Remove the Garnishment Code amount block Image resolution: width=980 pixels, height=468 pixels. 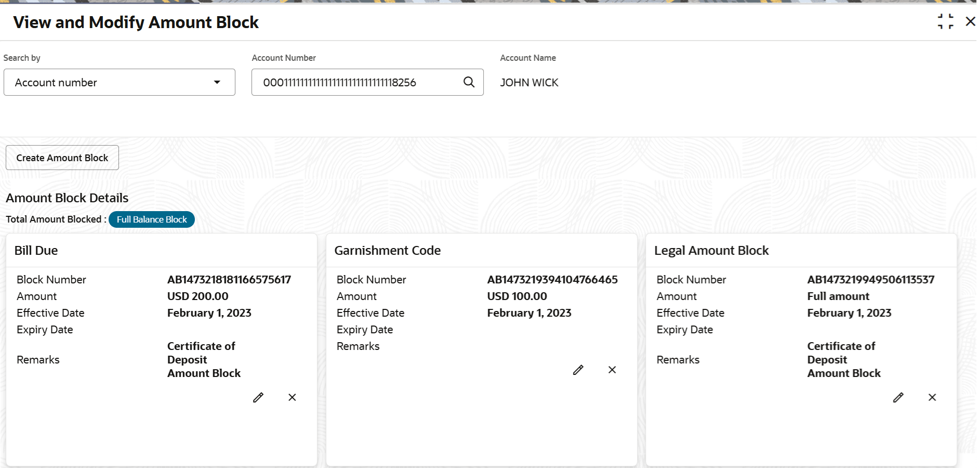(613, 370)
